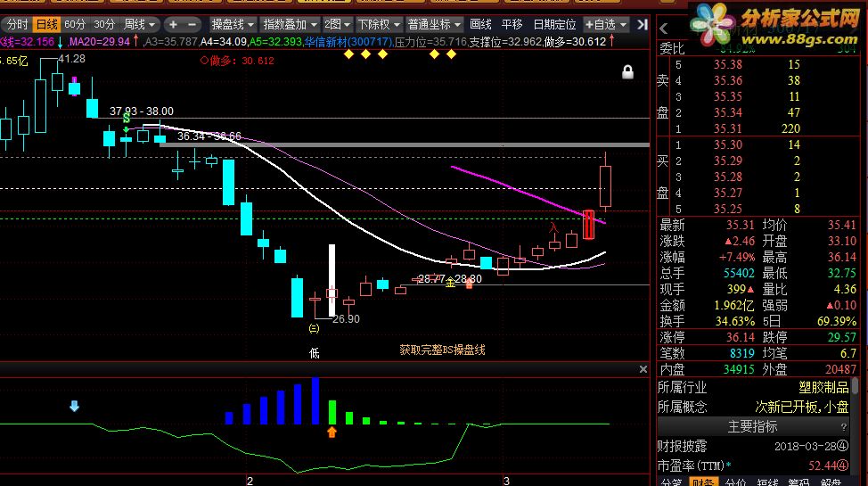
Task: Click the back chevron above 委比
Action: click(664, 29)
